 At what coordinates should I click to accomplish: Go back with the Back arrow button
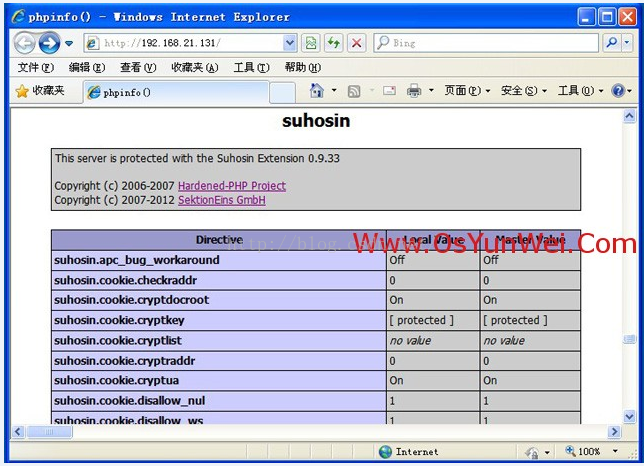tap(24, 43)
